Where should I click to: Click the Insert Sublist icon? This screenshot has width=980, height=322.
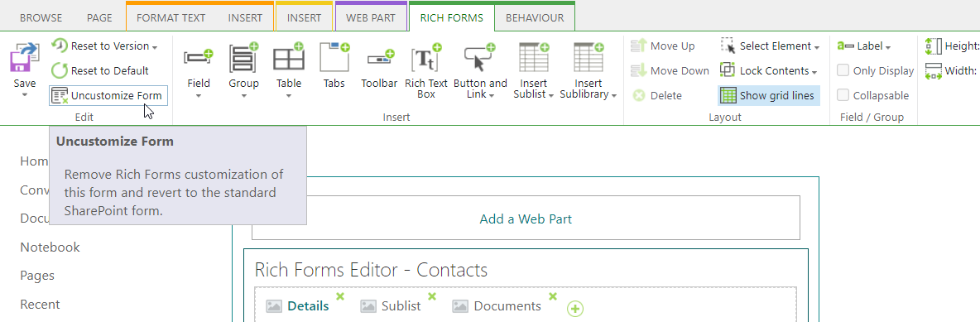(x=535, y=58)
